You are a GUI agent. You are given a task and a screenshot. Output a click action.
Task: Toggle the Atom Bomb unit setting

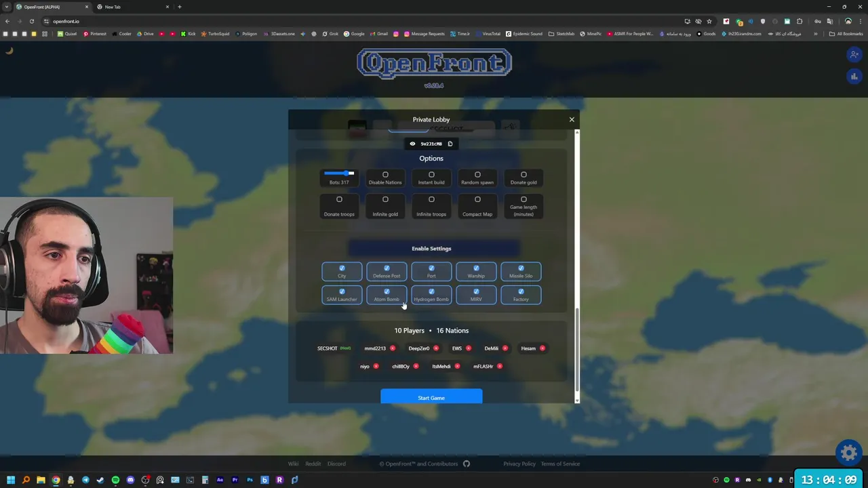[x=387, y=295]
